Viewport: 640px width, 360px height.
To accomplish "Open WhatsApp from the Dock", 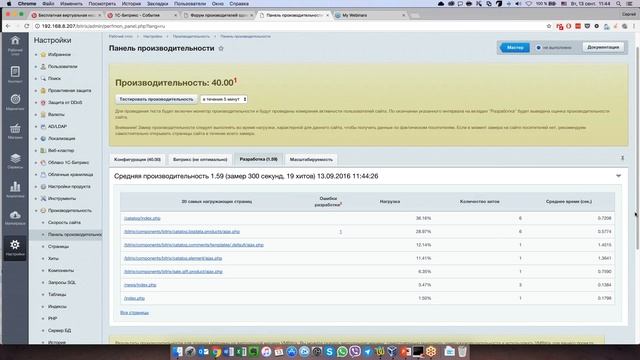I will 342,351.
